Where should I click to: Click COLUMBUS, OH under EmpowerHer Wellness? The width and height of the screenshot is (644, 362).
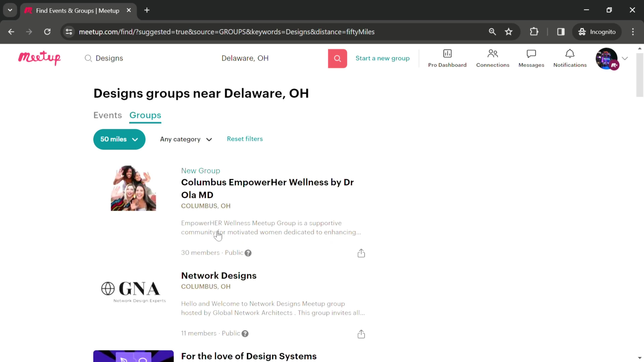206,206
